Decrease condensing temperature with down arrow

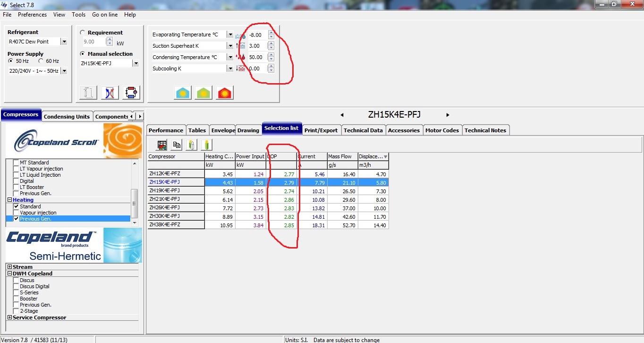271,60
